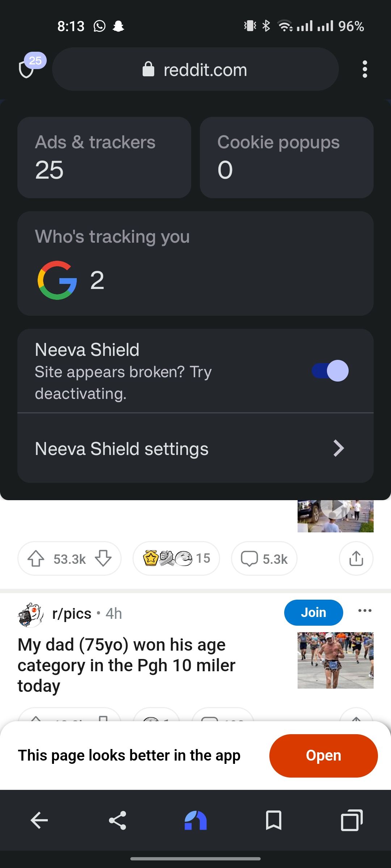Open Neeva Shield settings chevron
Viewport: 391px width, 868px height.
339,448
